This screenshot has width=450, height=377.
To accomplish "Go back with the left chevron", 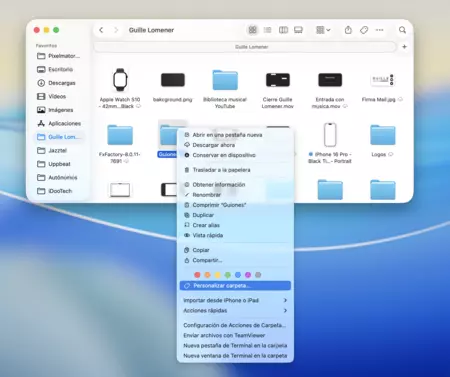I will [101, 30].
